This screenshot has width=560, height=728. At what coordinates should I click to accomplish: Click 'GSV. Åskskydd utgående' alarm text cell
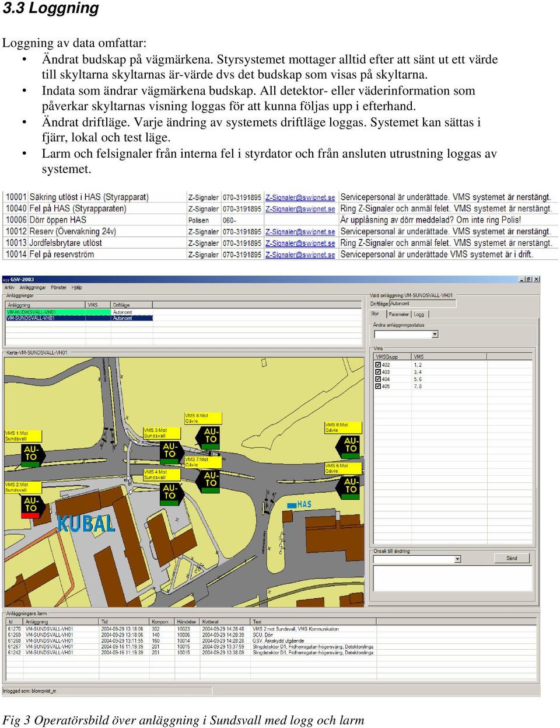click(x=278, y=640)
